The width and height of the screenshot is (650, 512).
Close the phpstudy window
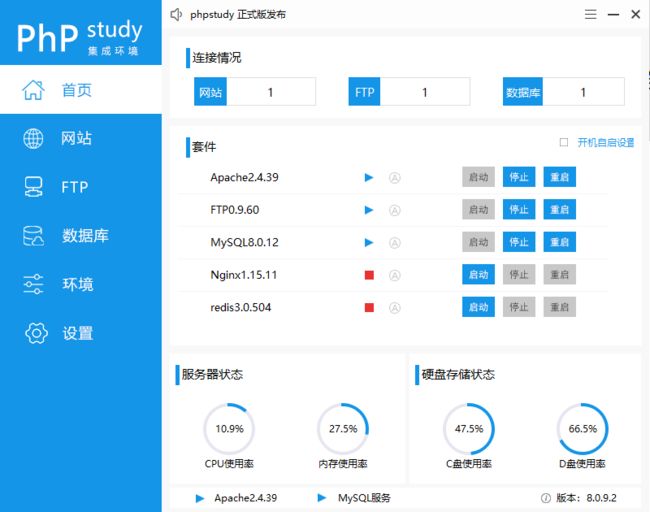pyautogui.click(x=635, y=15)
